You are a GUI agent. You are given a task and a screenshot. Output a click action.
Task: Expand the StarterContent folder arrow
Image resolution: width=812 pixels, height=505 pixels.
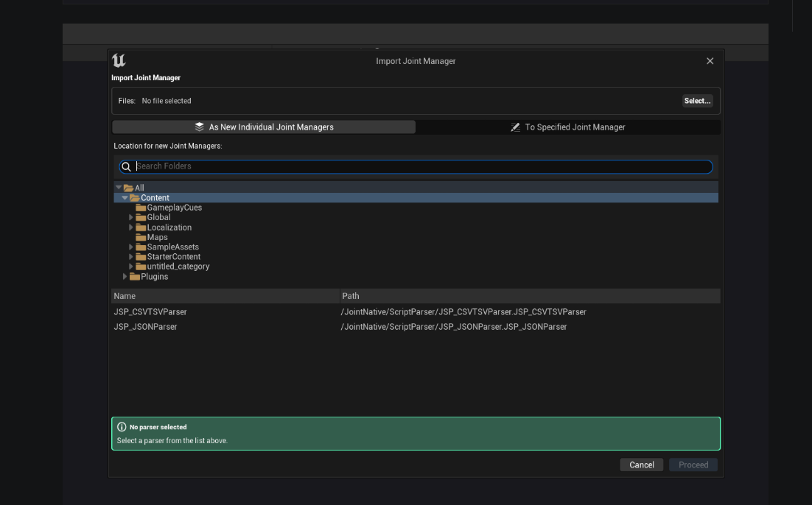131,257
